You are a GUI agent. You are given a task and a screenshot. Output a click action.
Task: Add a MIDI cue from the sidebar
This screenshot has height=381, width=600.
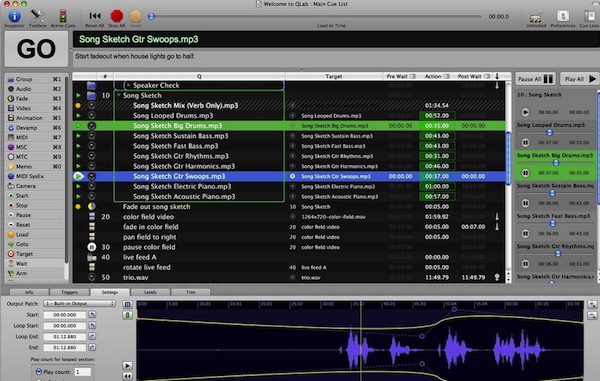tap(35, 137)
